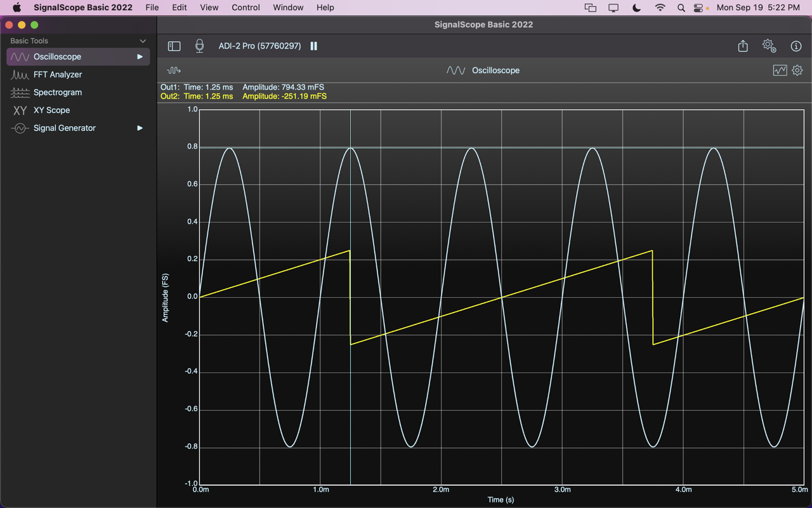Open the Apple menu
812x508 pixels.
16,8
